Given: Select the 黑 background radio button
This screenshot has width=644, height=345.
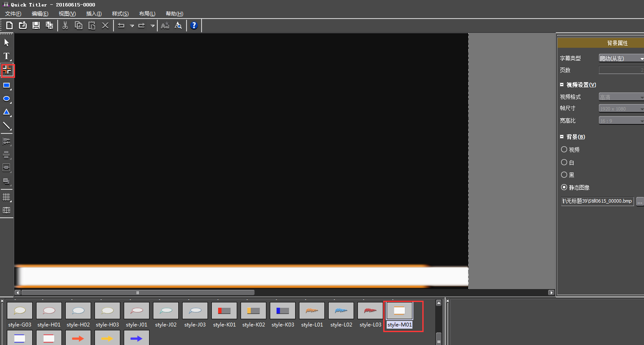Looking at the screenshot, I should tap(564, 175).
